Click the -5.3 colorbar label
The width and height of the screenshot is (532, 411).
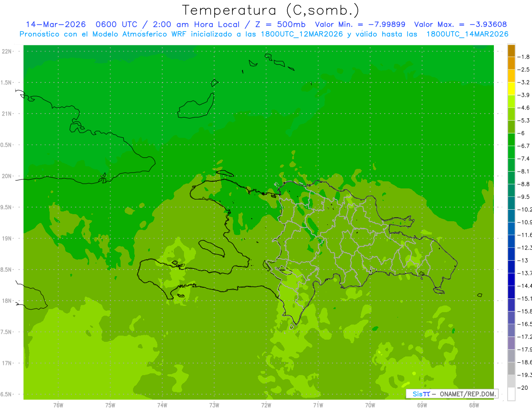click(x=524, y=121)
